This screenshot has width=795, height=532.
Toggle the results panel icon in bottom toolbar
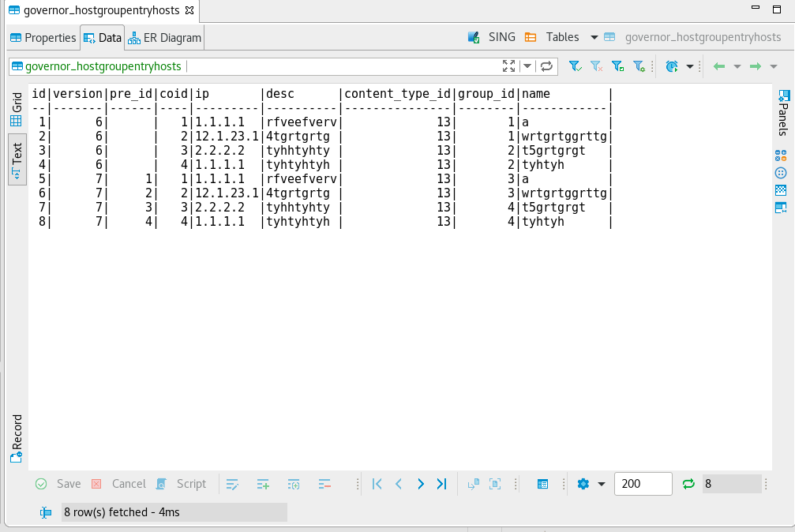point(542,485)
